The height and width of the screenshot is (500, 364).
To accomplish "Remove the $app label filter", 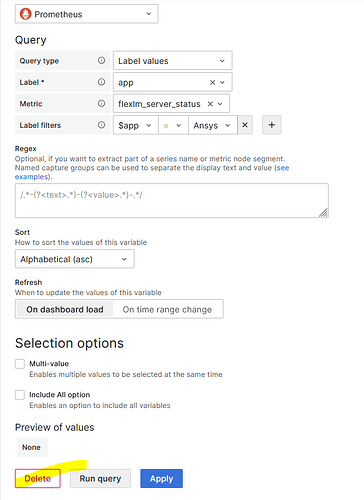I will [x=245, y=125].
